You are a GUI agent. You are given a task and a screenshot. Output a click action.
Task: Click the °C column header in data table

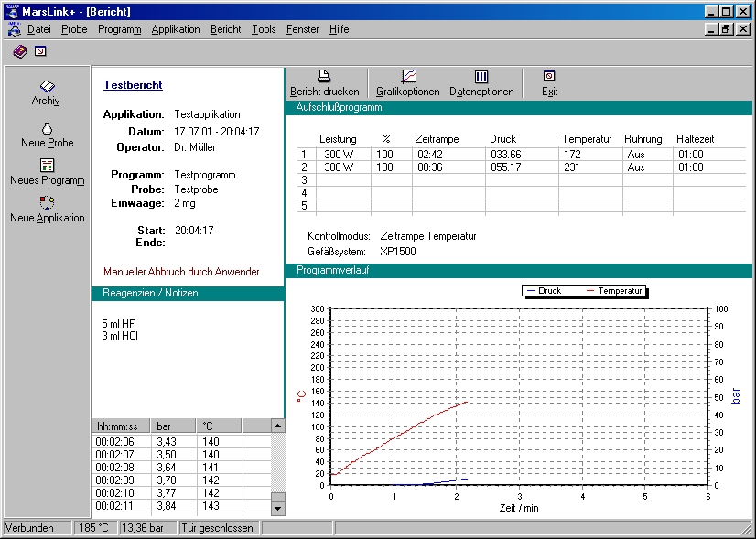pyautogui.click(x=220, y=426)
